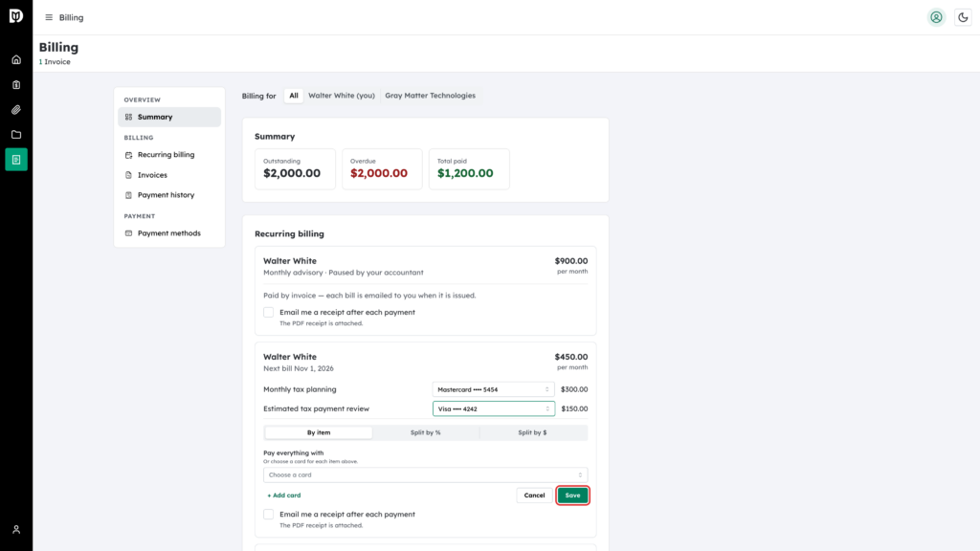
Task: Click the '1 Invoice' text under Billing
Action: click(x=55, y=62)
